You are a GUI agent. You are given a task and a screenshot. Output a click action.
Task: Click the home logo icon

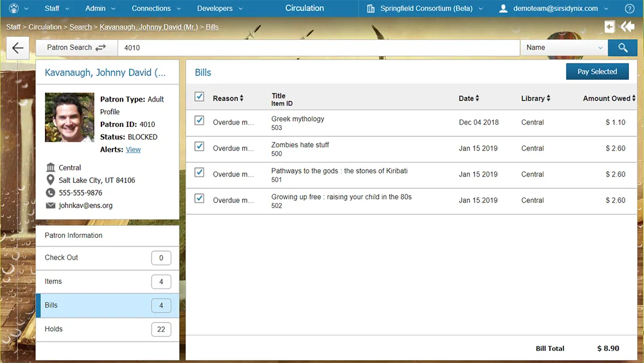point(14,8)
